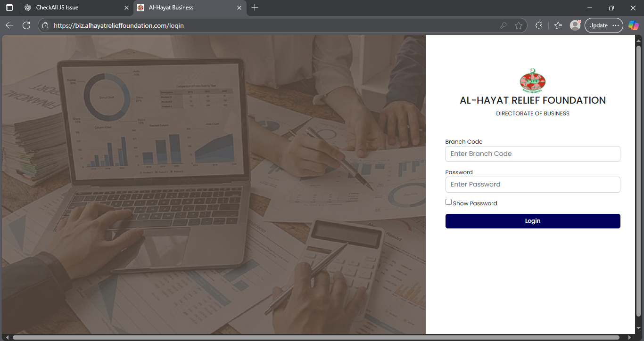Add page to favorites with star icon
Image resolution: width=644 pixels, height=341 pixels.
[x=519, y=25]
